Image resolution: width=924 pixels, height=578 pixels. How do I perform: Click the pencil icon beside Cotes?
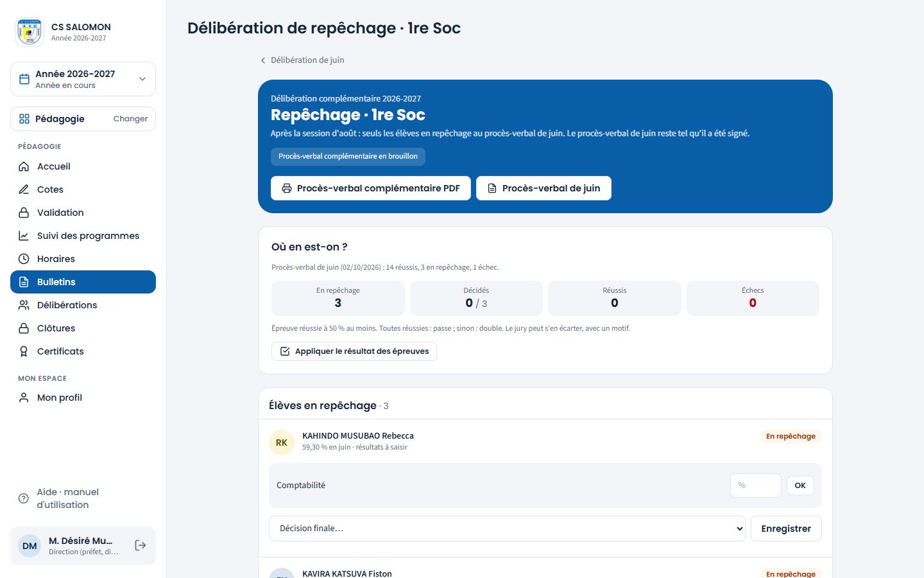tap(24, 189)
